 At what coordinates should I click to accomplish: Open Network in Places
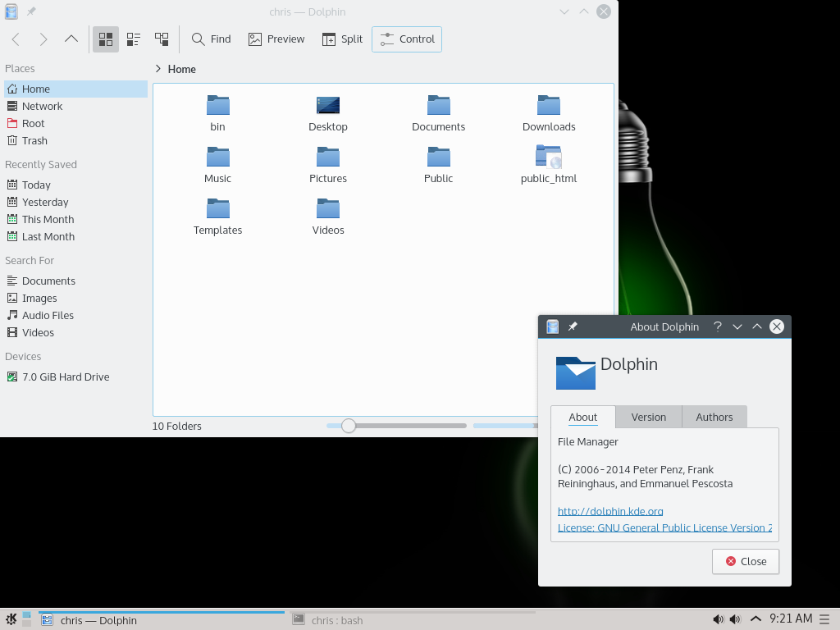coord(75,106)
